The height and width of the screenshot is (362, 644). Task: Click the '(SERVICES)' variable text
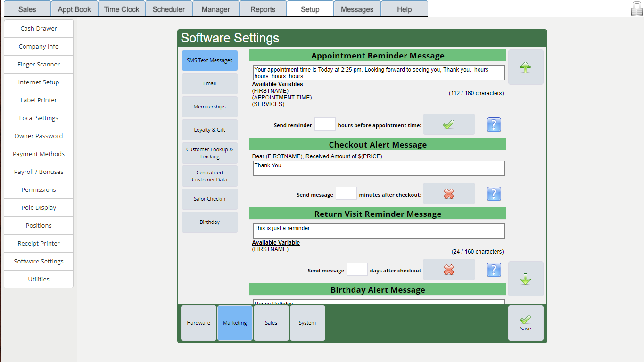tap(268, 104)
